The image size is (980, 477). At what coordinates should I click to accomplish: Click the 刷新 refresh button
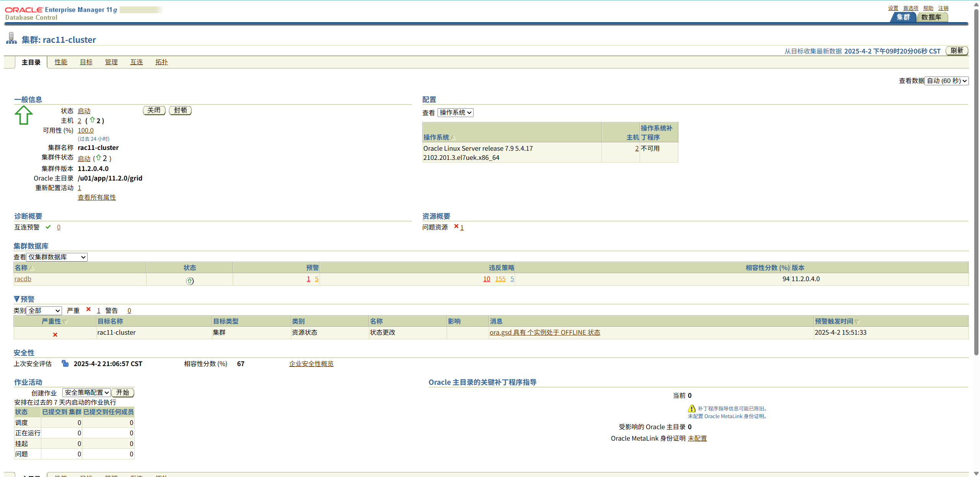coord(957,51)
